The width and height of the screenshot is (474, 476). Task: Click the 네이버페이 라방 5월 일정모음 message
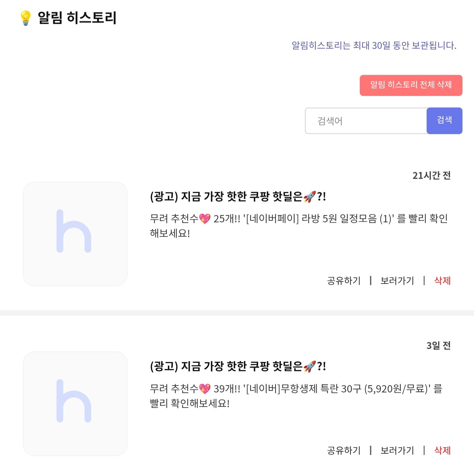[x=298, y=226]
